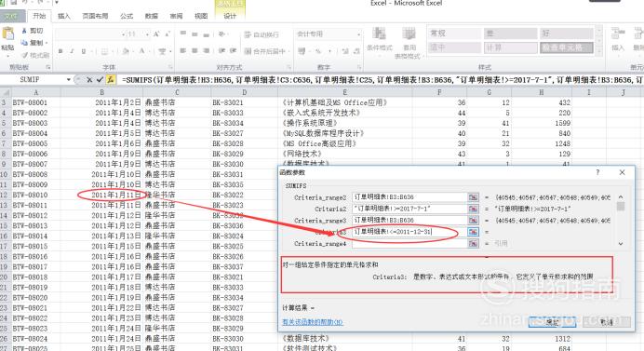Open the Quick Access Toolbar customize arrow

(x=57, y=3)
